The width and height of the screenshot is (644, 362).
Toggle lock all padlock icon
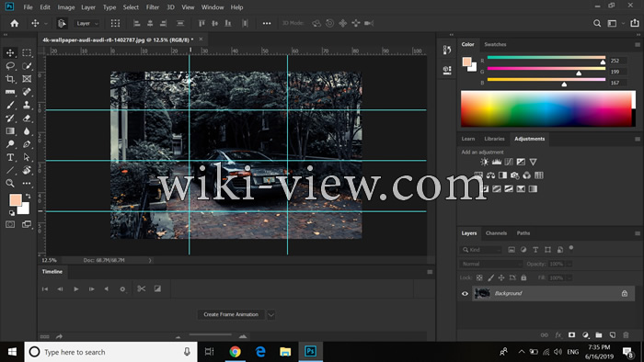(523, 277)
